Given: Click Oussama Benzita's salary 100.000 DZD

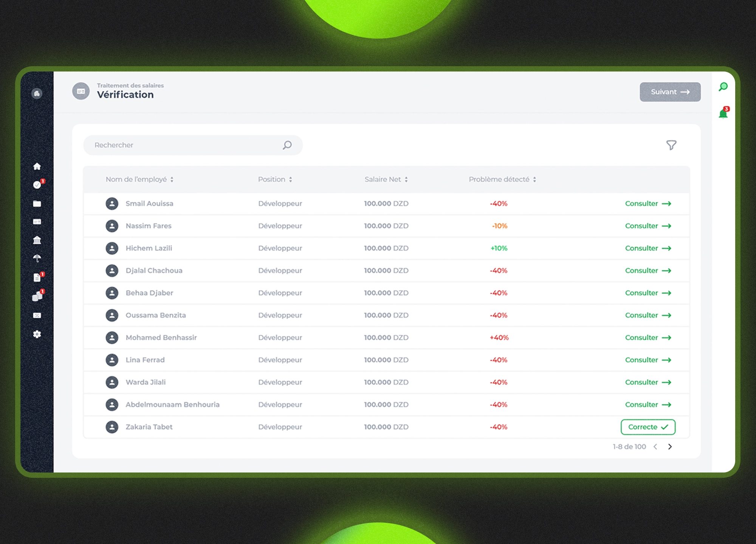Looking at the screenshot, I should click(386, 315).
